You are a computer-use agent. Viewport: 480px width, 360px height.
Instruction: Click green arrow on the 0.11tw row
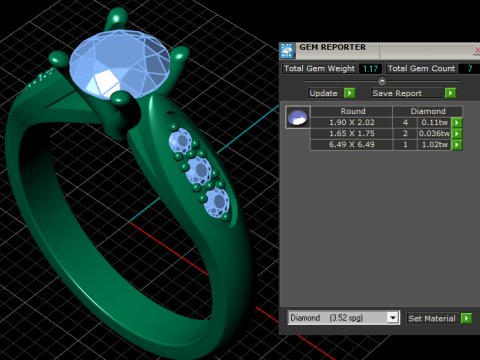(x=457, y=122)
